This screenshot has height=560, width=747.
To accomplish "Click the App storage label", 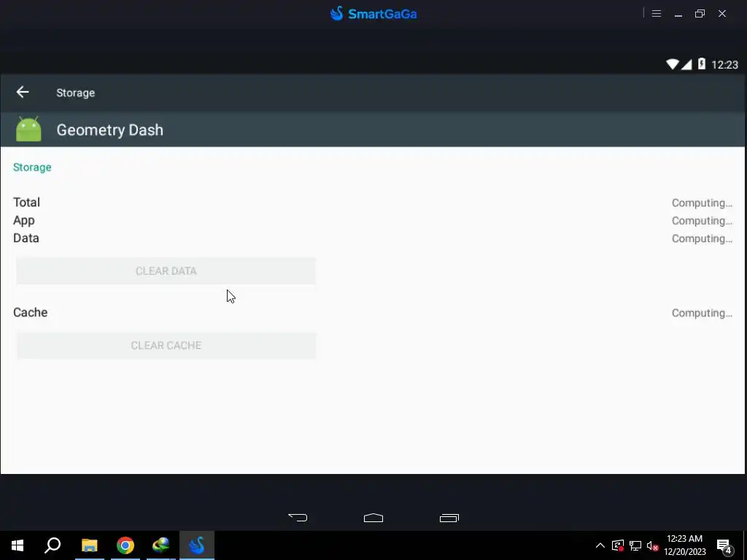I will (x=24, y=220).
